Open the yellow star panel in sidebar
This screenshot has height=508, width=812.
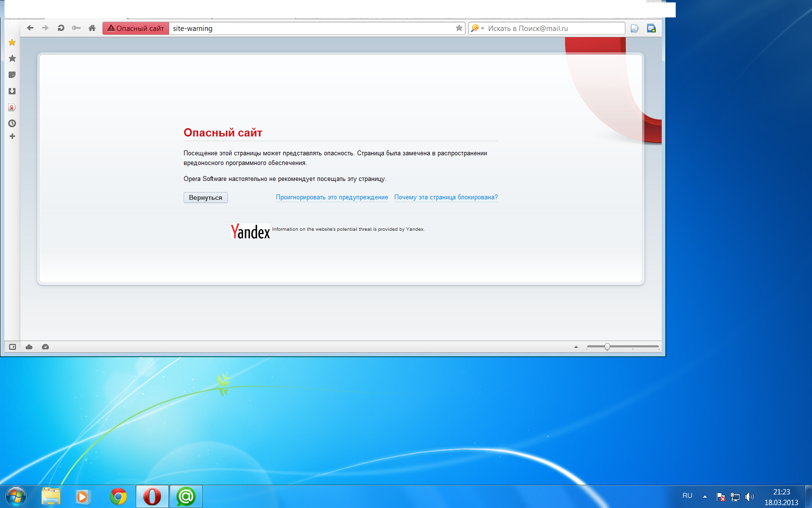(12, 43)
